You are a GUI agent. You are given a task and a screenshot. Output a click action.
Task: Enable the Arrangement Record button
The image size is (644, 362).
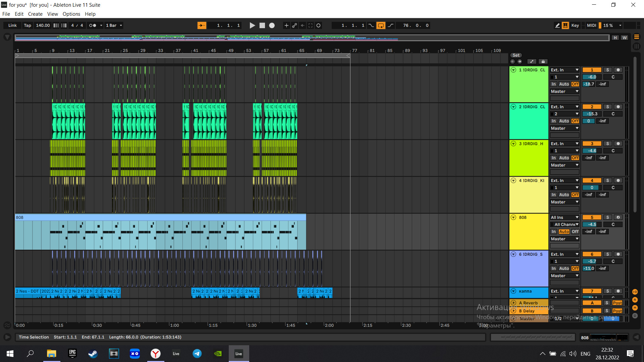272,25
